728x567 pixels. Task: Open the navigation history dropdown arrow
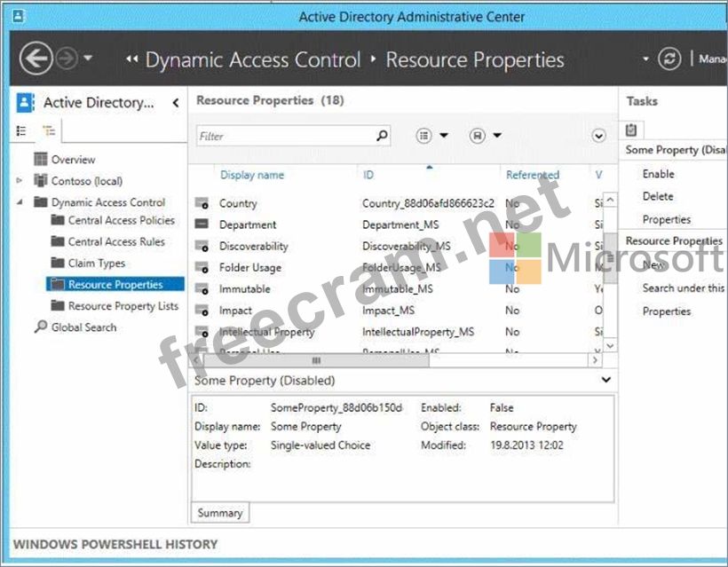88,59
